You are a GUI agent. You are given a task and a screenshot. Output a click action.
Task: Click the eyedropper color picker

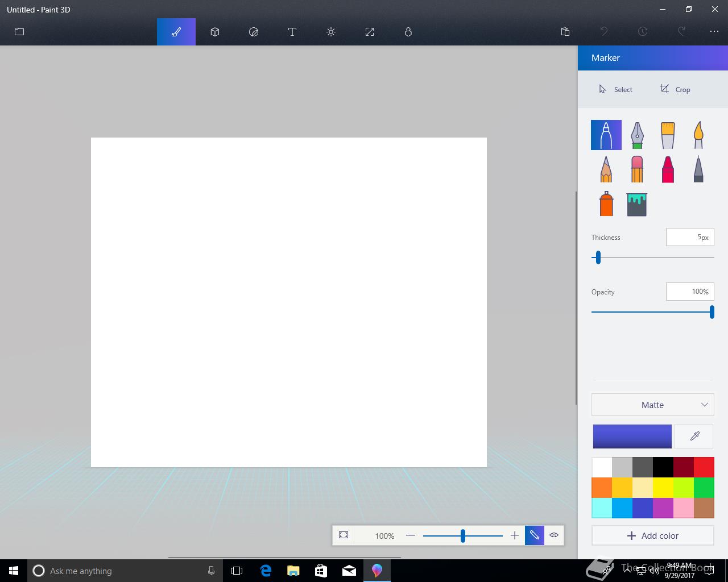(694, 436)
